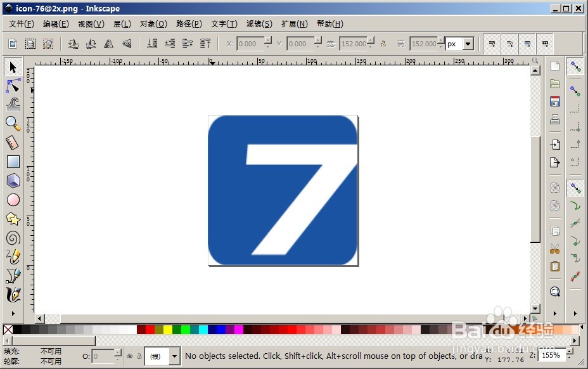
Task: Export document icon
Action: pos(555,162)
